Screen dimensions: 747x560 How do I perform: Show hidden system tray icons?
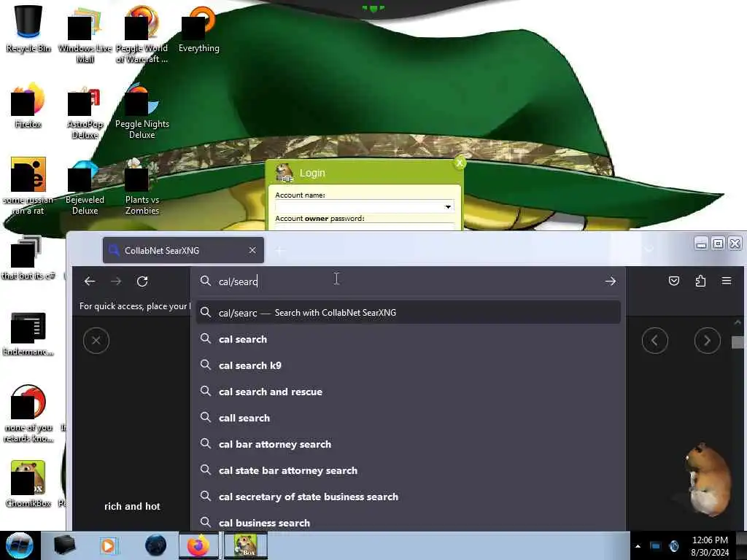coord(638,546)
